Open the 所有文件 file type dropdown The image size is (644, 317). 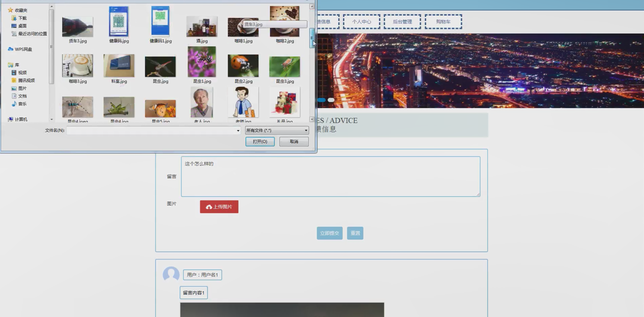277,130
